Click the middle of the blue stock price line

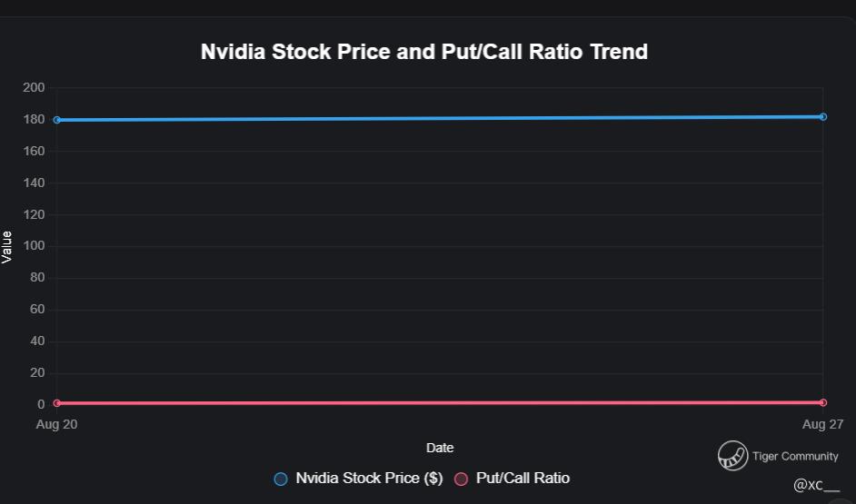pyautogui.click(x=440, y=118)
